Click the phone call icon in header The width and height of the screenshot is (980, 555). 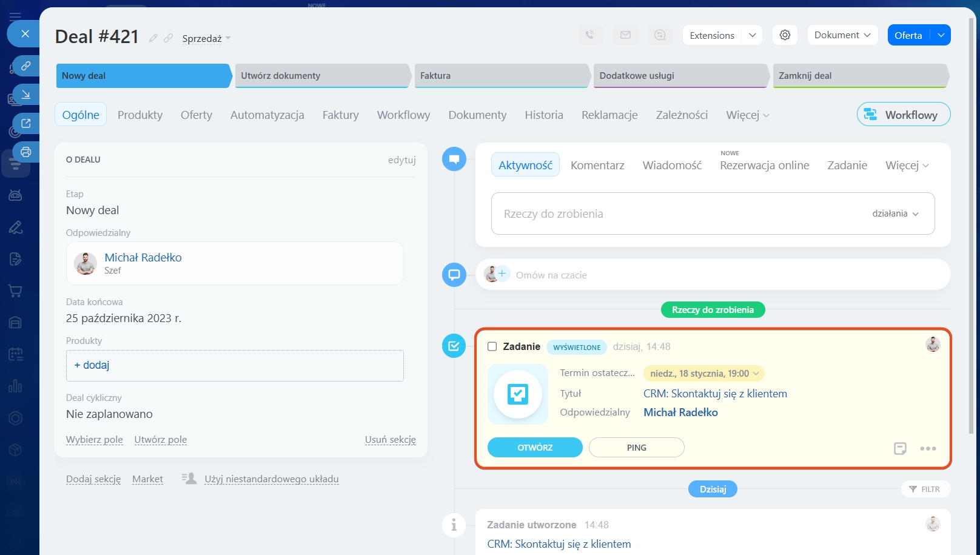pos(589,35)
